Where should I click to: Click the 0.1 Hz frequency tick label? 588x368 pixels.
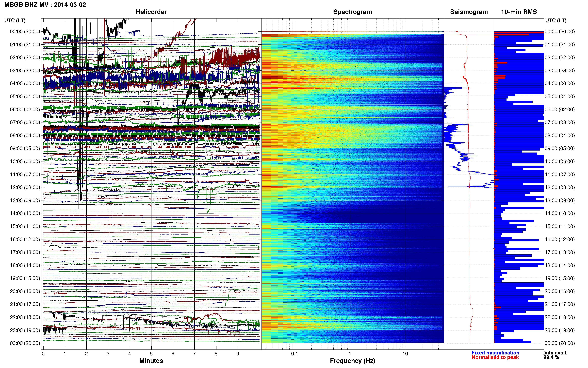[295, 354]
